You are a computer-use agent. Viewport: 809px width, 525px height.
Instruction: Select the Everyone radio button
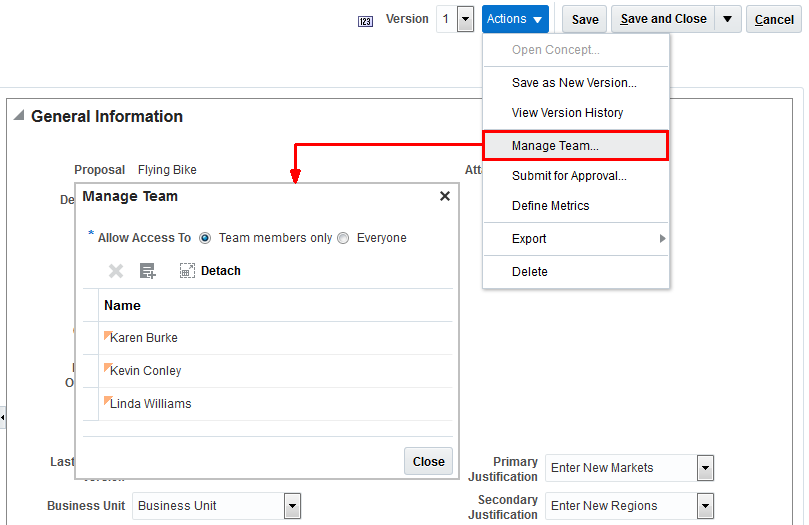343,238
